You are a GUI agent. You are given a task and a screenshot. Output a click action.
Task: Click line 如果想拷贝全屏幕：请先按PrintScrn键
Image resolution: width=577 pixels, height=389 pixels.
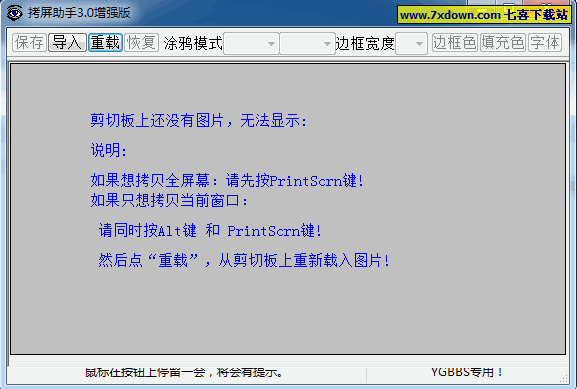[227, 180]
